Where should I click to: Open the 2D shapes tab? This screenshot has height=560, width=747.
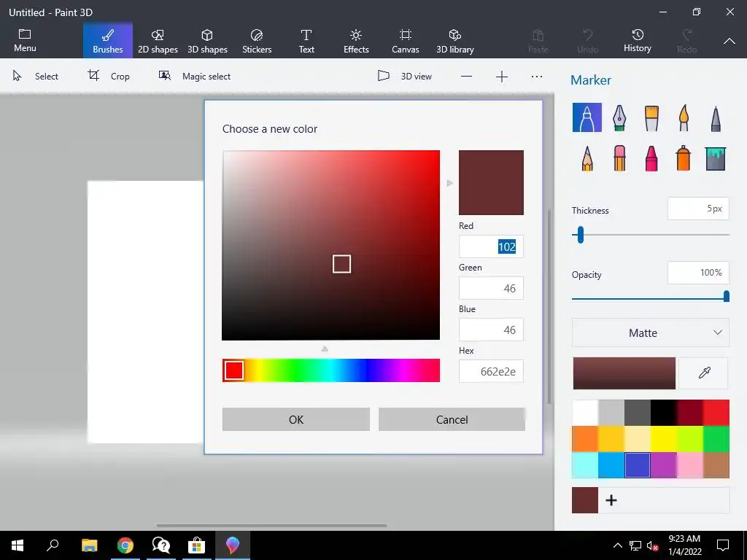coord(158,41)
